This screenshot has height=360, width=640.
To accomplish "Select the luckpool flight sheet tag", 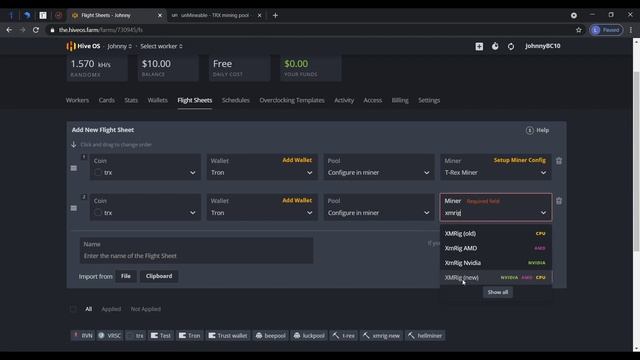I will (x=309, y=336).
